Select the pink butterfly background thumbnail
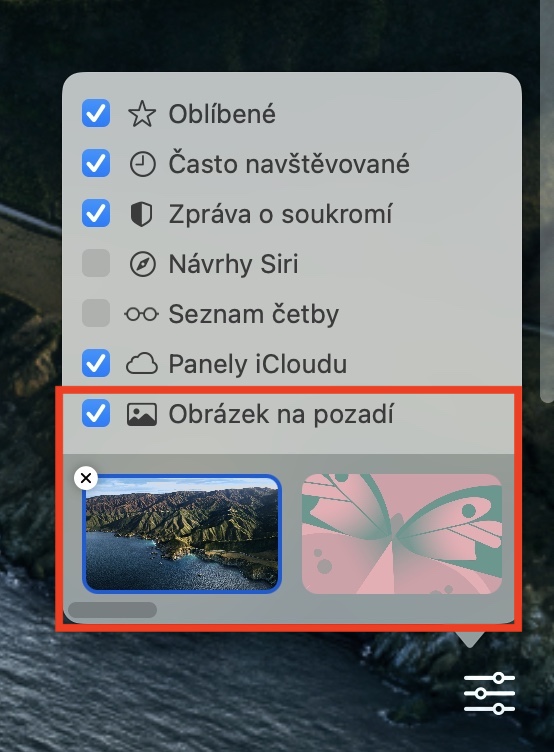This screenshot has height=752, width=554. point(402,534)
